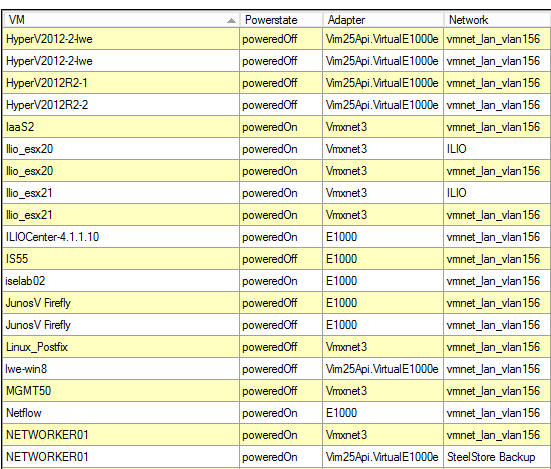Select the HyperV2012R2-2 VM cell
This screenshot has width=551, height=469.
121,105
